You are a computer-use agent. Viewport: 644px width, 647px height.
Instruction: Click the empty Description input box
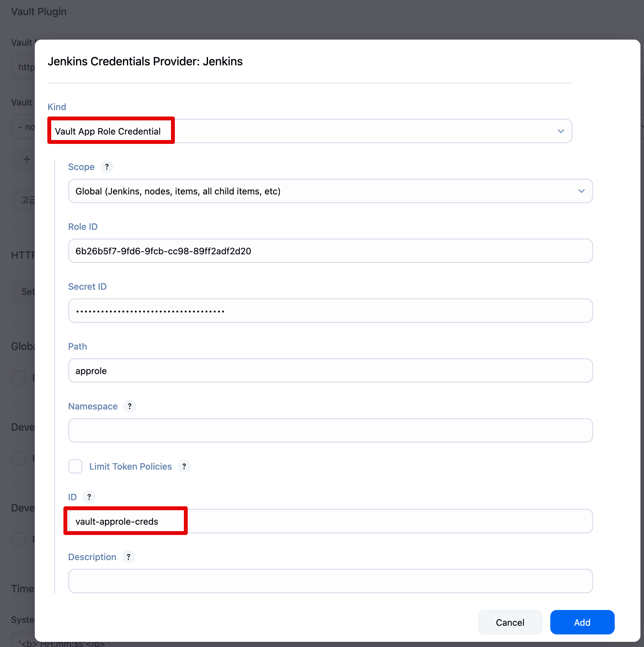pos(330,581)
